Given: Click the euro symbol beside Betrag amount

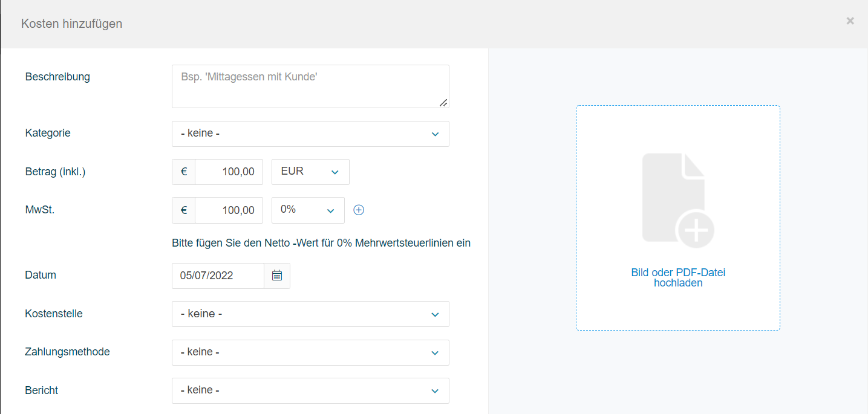Looking at the screenshot, I should 184,172.
